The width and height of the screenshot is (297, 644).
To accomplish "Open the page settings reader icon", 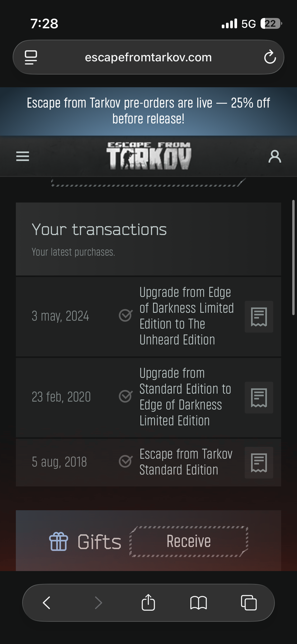I will (x=31, y=57).
